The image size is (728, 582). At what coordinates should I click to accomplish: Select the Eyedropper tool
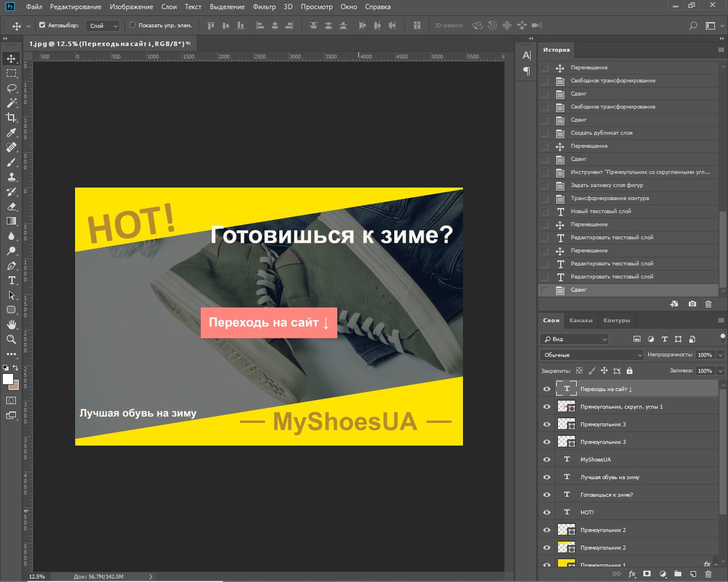(11, 132)
